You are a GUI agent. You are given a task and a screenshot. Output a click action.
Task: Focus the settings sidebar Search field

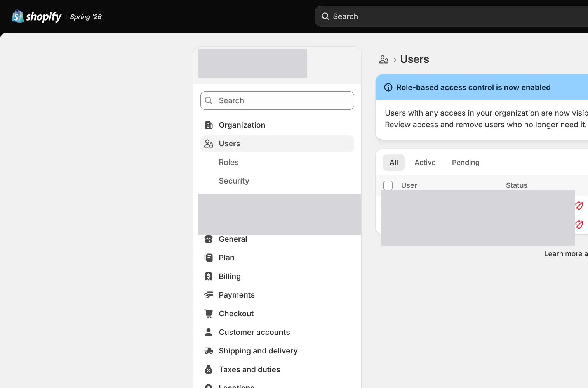coord(277,100)
